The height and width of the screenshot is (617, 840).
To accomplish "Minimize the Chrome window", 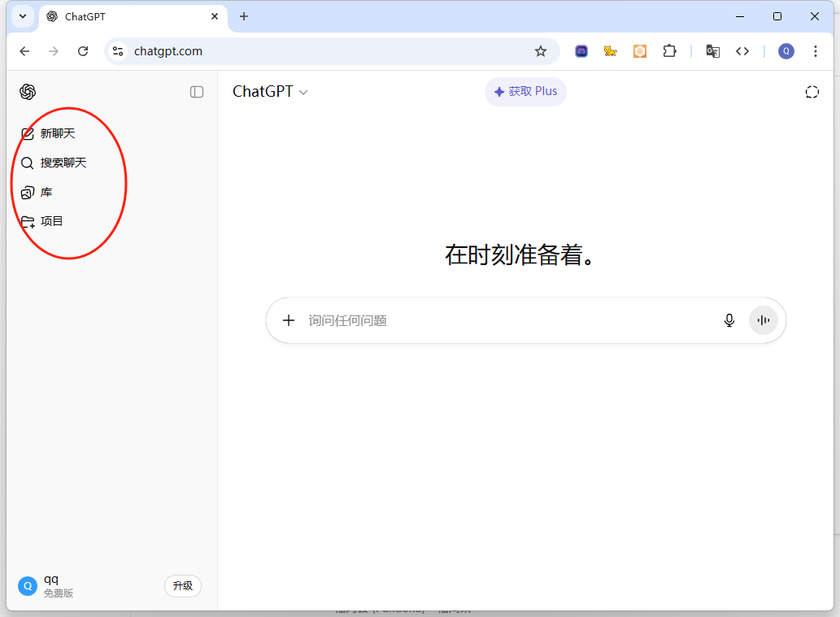I will coord(740,16).
